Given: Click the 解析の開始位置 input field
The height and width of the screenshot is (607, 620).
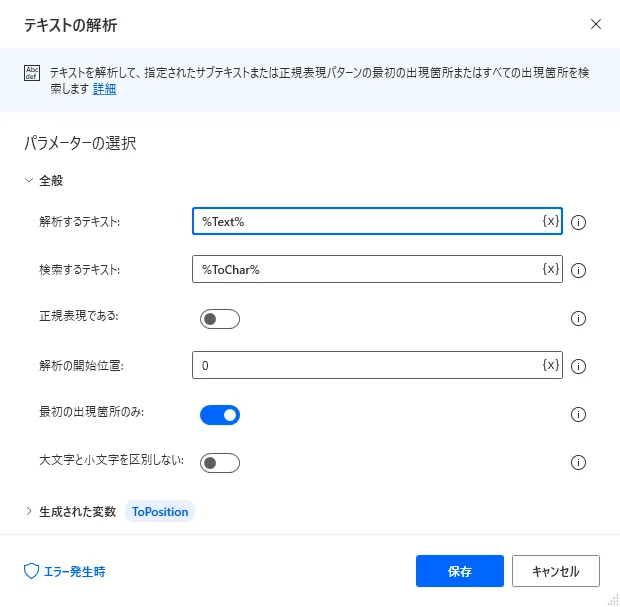Looking at the screenshot, I should [x=365, y=366].
